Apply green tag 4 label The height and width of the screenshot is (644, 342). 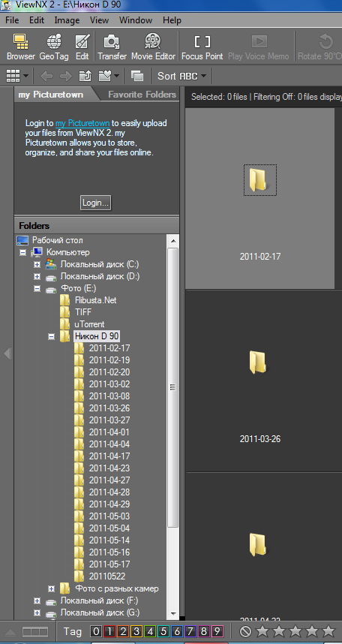point(150,631)
